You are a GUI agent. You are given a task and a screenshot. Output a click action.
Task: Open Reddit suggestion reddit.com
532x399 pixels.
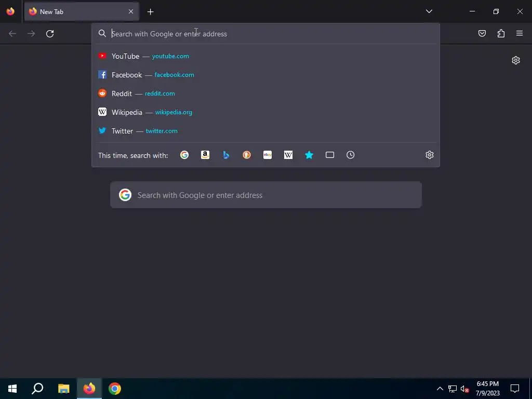point(265,94)
